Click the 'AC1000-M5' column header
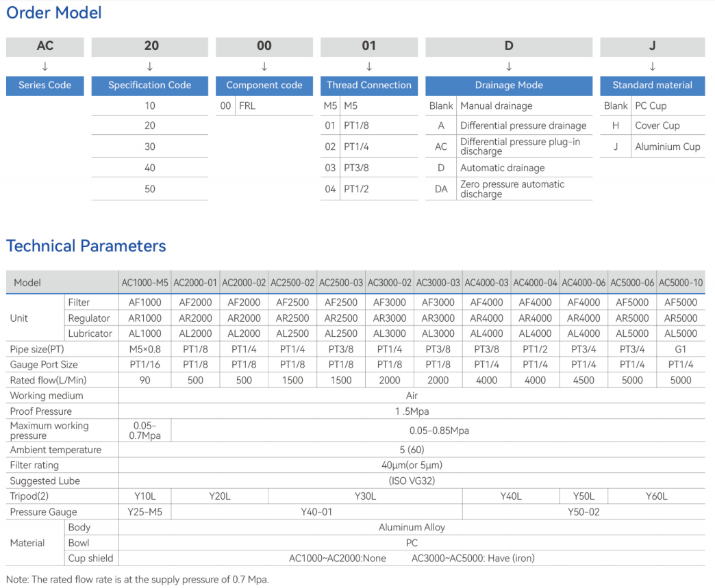 (145, 283)
